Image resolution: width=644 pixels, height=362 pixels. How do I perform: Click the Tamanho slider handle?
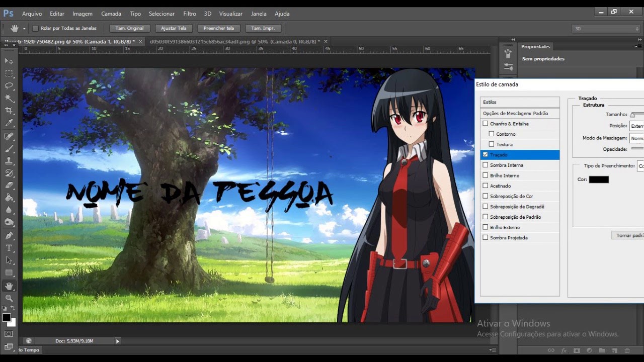click(632, 115)
